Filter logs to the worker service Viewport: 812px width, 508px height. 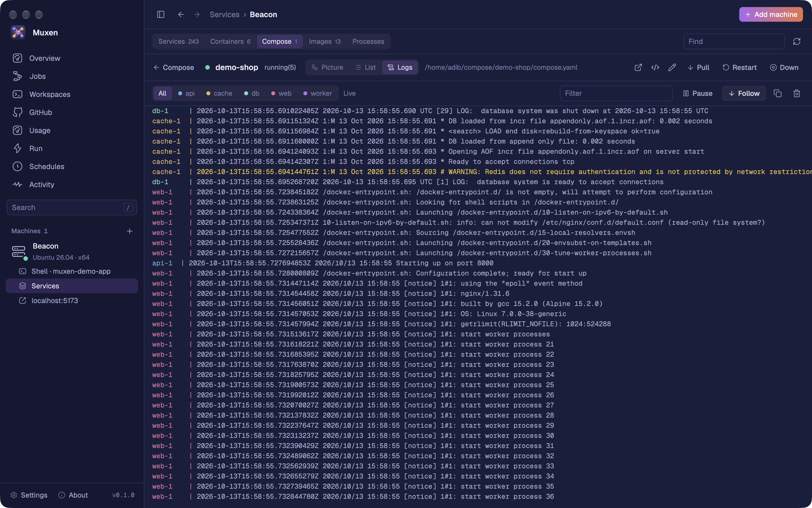(317, 93)
